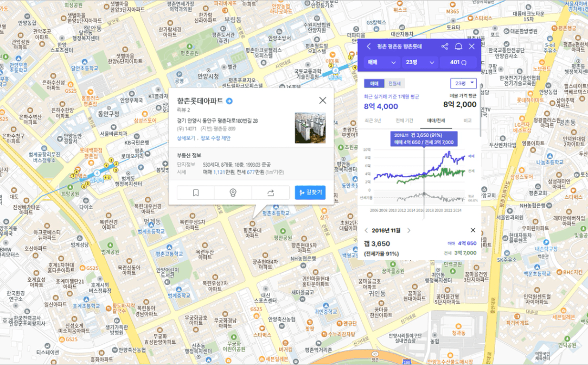Click the 이마트 store marker
Screen dimensions: 588x365
333,55
